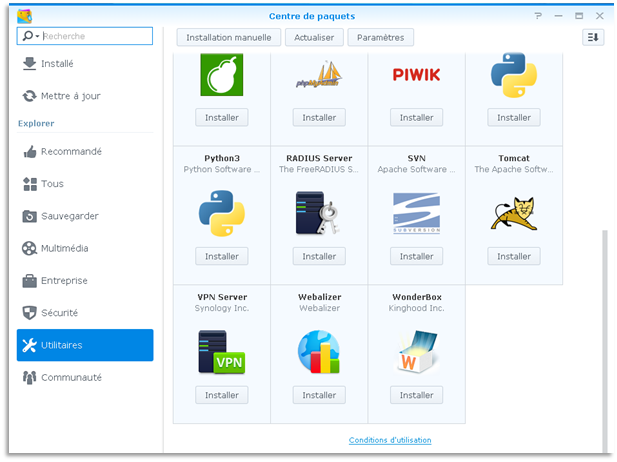The height and width of the screenshot is (462, 617).
Task: Select the Utilitaires category label
Action: [x=62, y=345]
